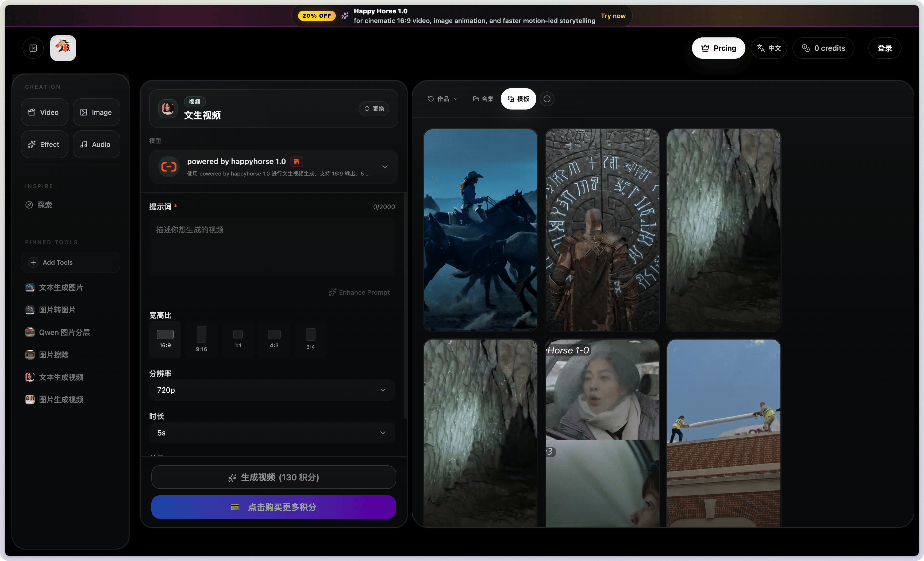Click the plus icon on Add Tools
This screenshot has height=561, width=924.
tap(33, 262)
